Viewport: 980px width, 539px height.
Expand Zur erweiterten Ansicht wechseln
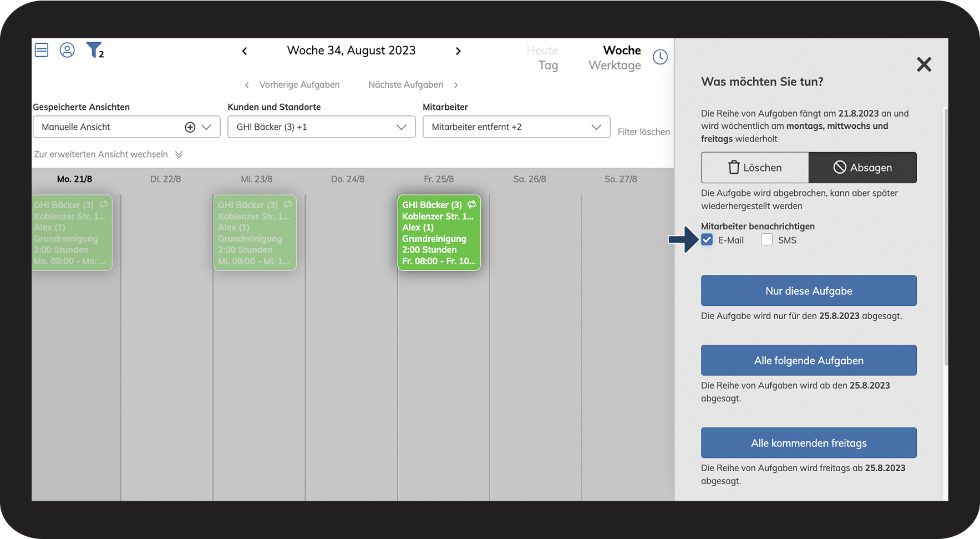(x=108, y=154)
